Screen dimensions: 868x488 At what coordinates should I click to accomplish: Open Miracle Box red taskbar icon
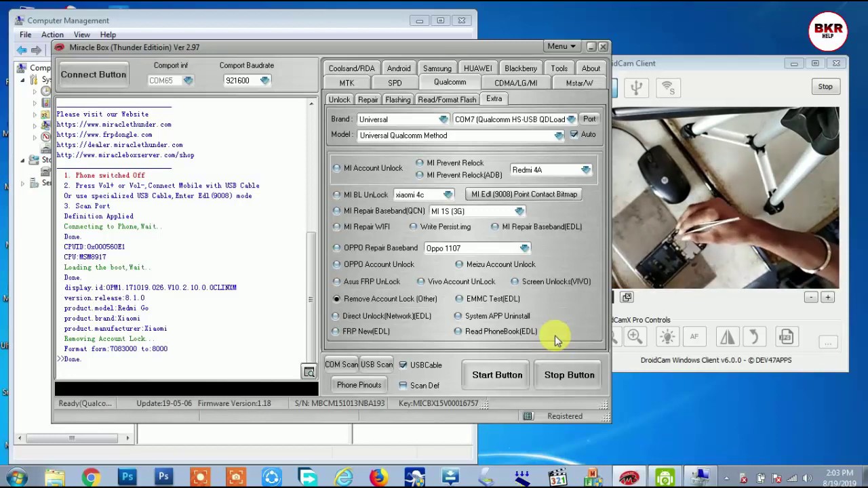629,477
